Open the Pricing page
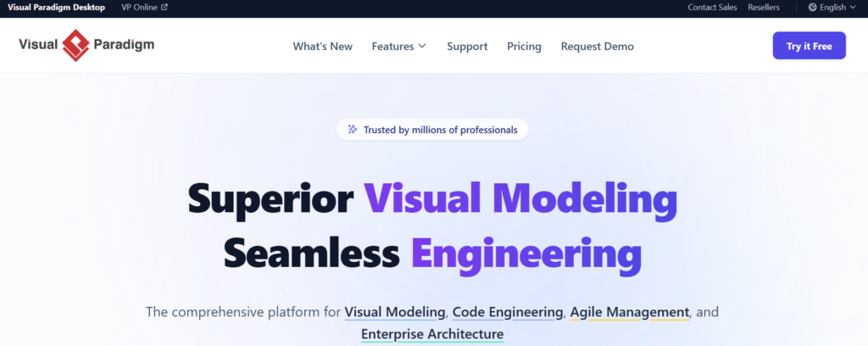This screenshot has width=868, height=346. pos(524,47)
